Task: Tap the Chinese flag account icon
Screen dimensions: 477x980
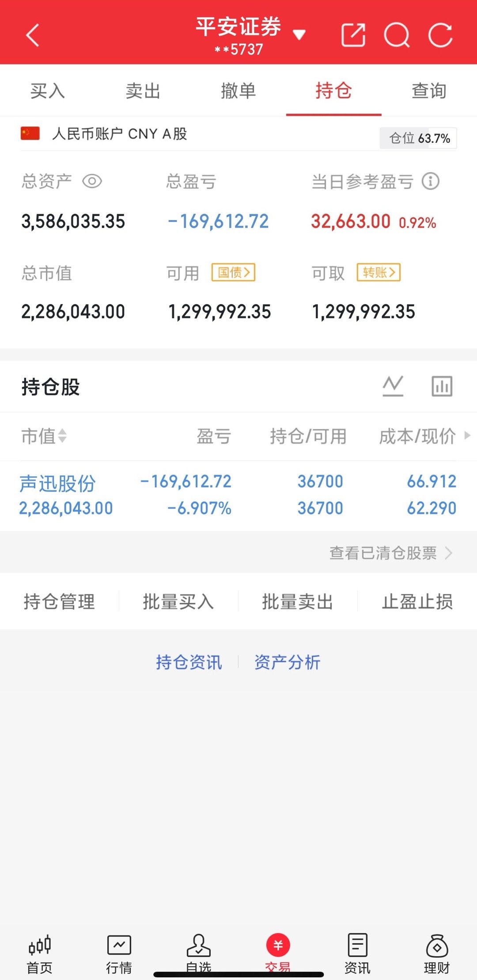Action: click(30, 133)
